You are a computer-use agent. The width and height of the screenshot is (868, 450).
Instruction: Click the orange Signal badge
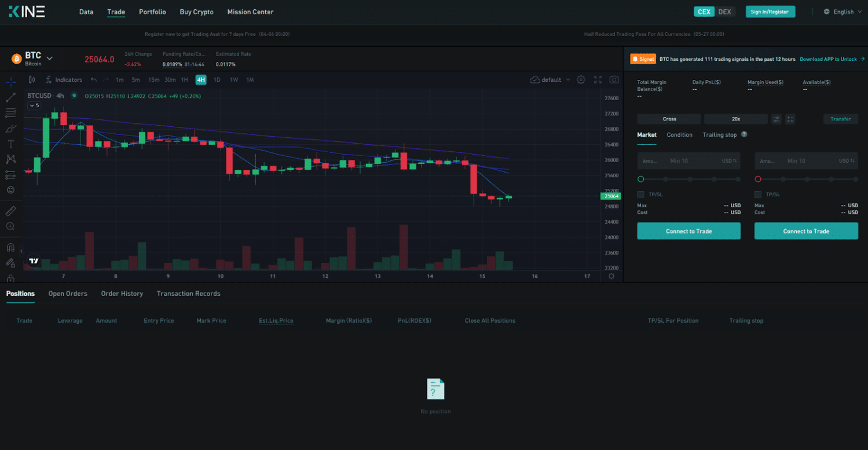pyautogui.click(x=643, y=59)
